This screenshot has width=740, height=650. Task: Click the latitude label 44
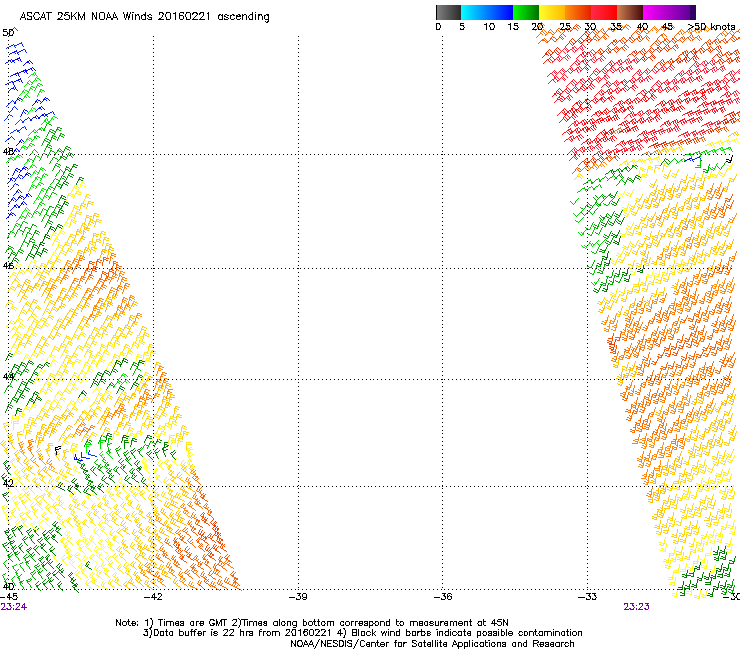(x=8, y=377)
